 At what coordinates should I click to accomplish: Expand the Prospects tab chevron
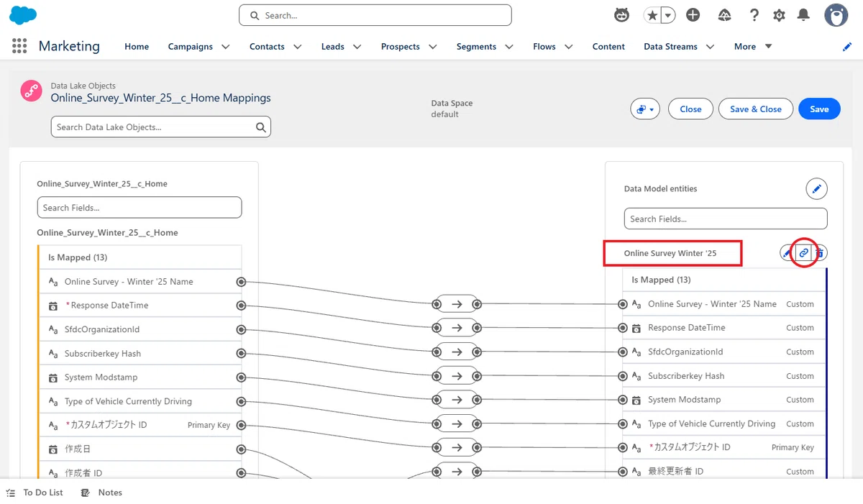click(433, 47)
